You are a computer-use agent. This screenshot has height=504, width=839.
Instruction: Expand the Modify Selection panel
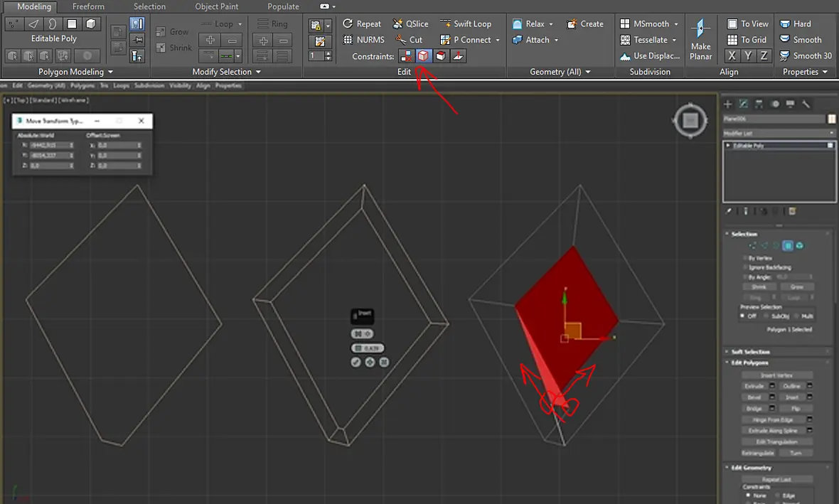click(x=226, y=72)
